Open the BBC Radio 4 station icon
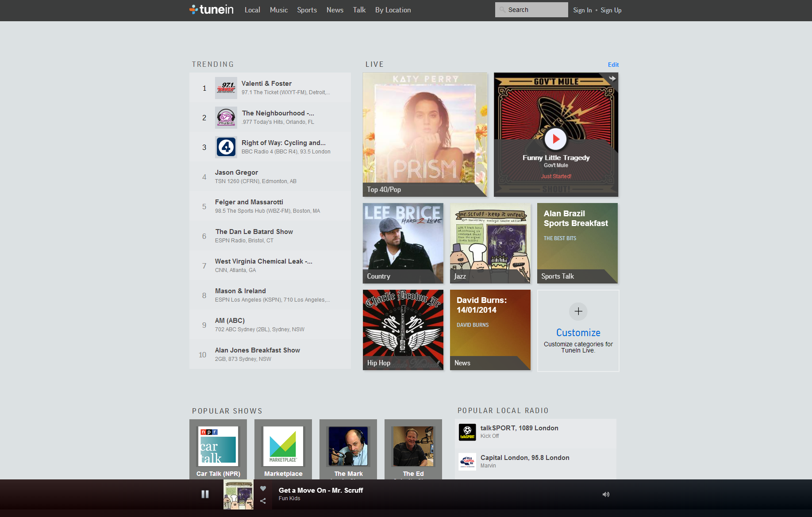The image size is (812, 517). (x=226, y=147)
